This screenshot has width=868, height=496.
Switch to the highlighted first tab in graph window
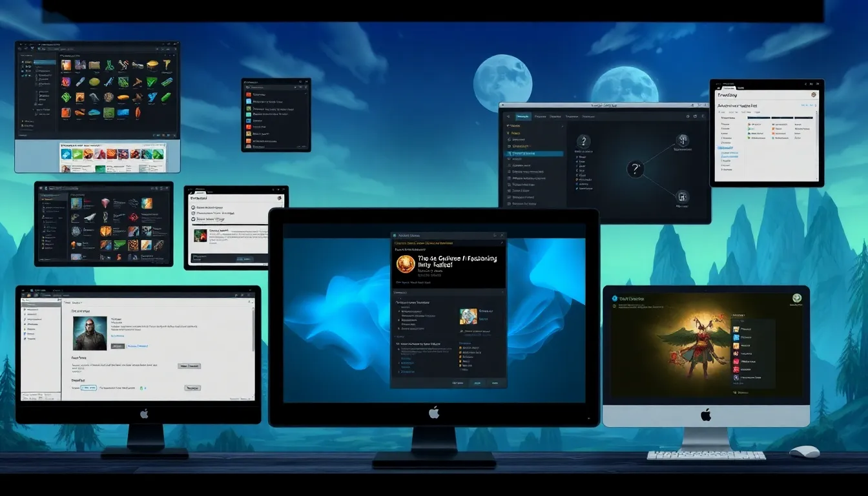pos(522,116)
